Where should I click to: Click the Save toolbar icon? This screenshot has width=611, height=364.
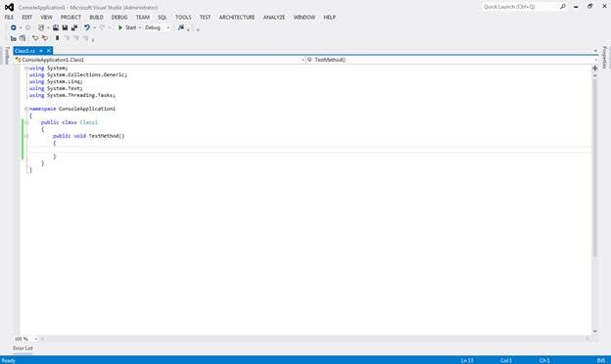65,27
